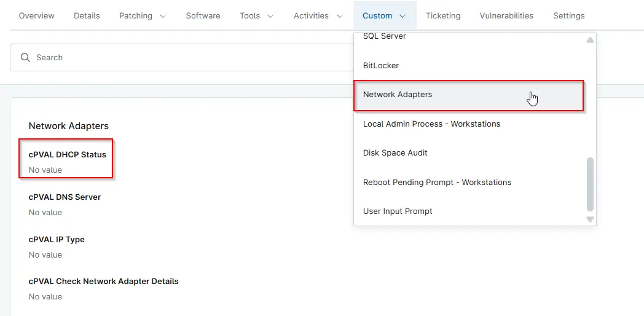
Task: Open the Settings tab
Action: (x=568, y=16)
